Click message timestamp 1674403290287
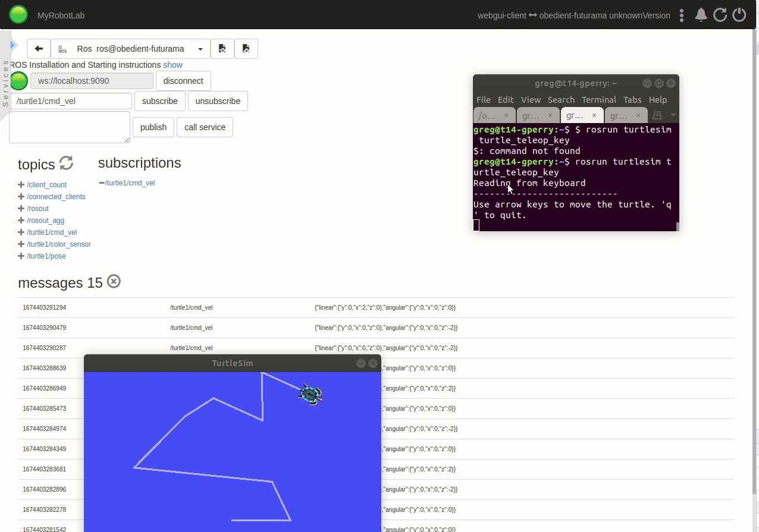 coord(45,348)
